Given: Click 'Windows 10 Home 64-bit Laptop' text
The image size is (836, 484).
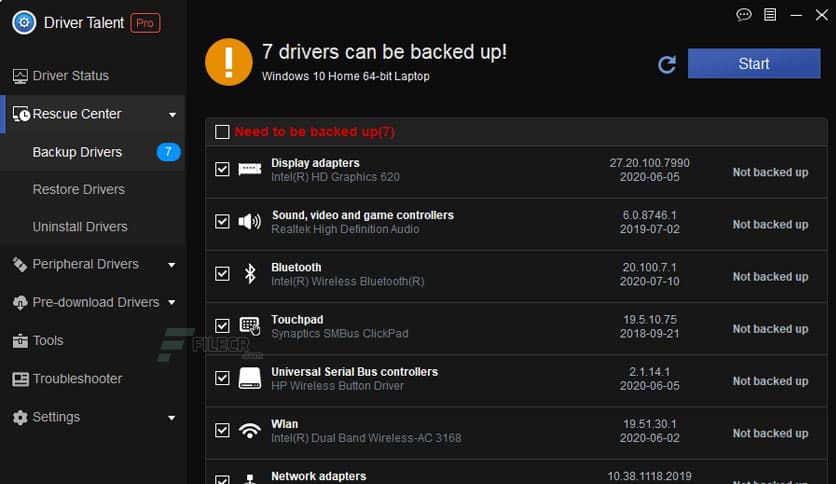Looking at the screenshot, I should pyautogui.click(x=345, y=76).
